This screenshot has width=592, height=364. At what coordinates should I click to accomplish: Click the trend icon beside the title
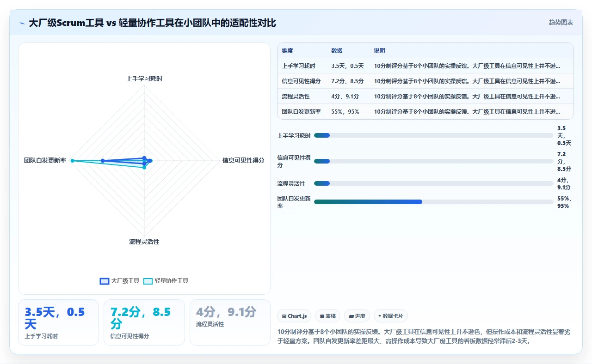click(x=22, y=23)
